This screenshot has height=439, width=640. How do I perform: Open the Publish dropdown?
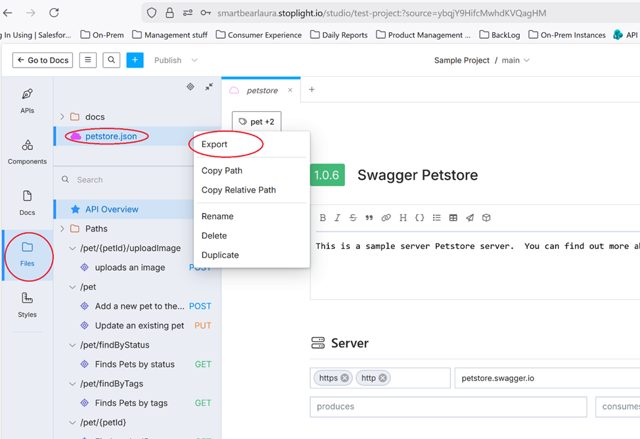click(176, 60)
